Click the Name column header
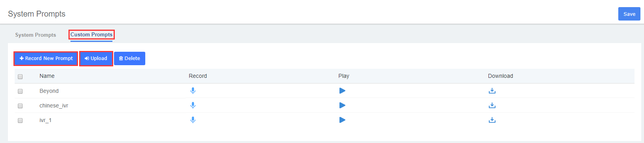Screen dimensions: 644x143 47,76
